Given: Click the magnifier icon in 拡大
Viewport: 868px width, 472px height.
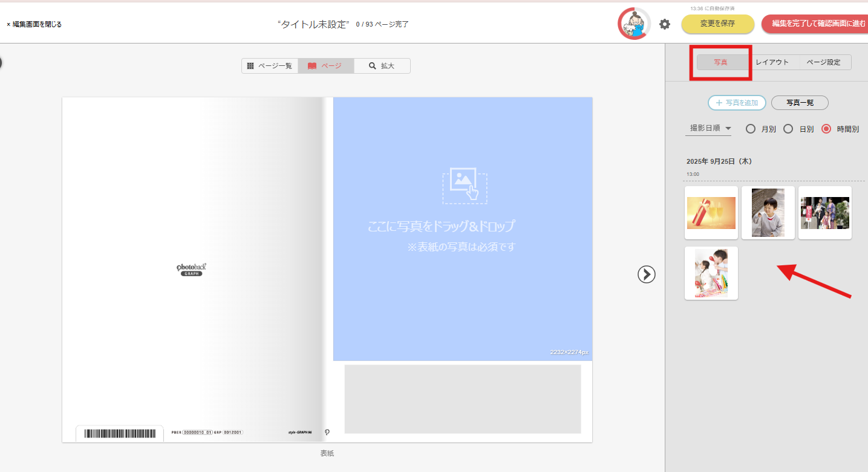Looking at the screenshot, I should [372, 66].
